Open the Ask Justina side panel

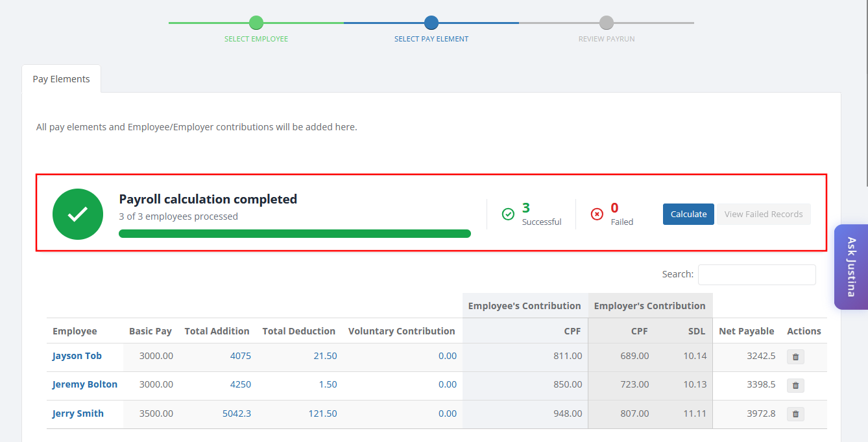click(851, 267)
